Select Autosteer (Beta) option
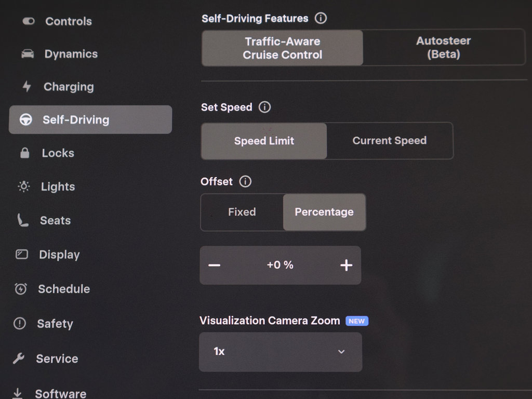The width and height of the screenshot is (532, 399). pos(444,47)
